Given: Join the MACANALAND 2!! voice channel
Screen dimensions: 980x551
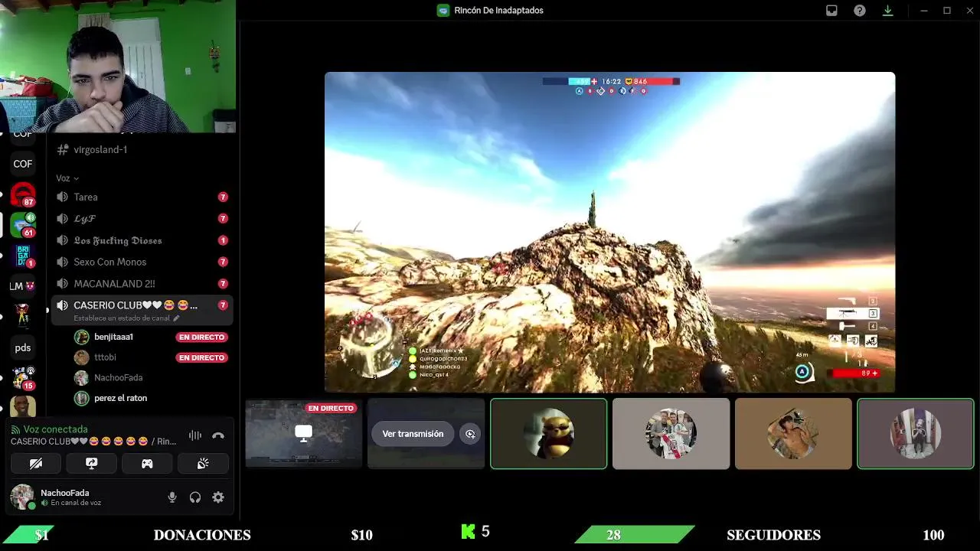Looking at the screenshot, I should 142,283.
